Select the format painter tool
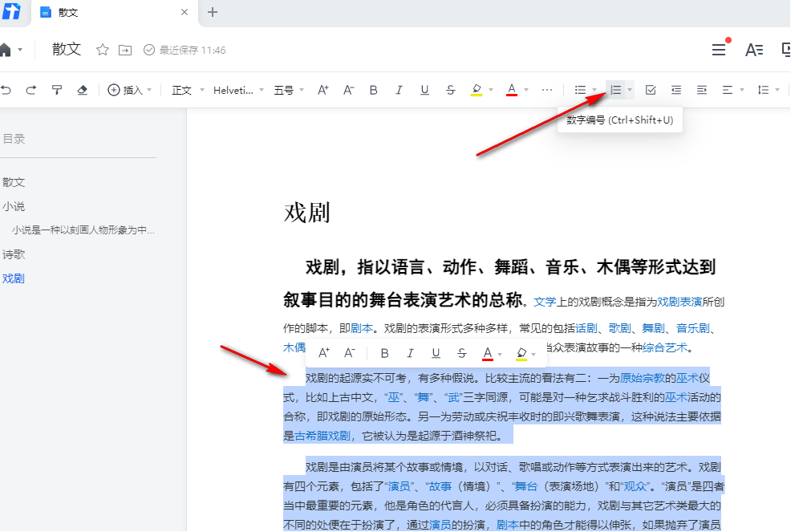The width and height of the screenshot is (791, 532). 57,90
